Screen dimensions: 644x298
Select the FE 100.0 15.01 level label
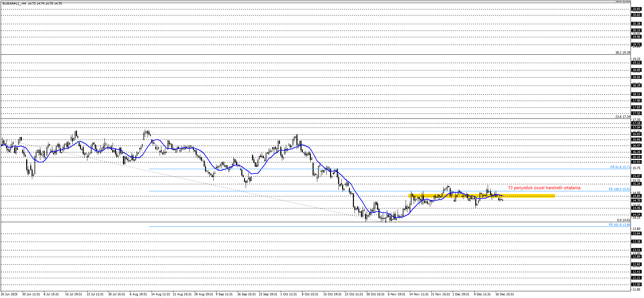(619, 189)
